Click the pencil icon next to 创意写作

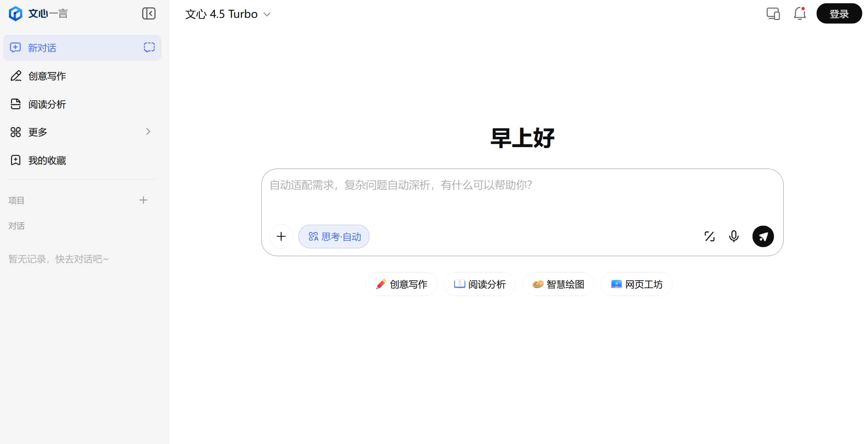pyautogui.click(x=15, y=76)
